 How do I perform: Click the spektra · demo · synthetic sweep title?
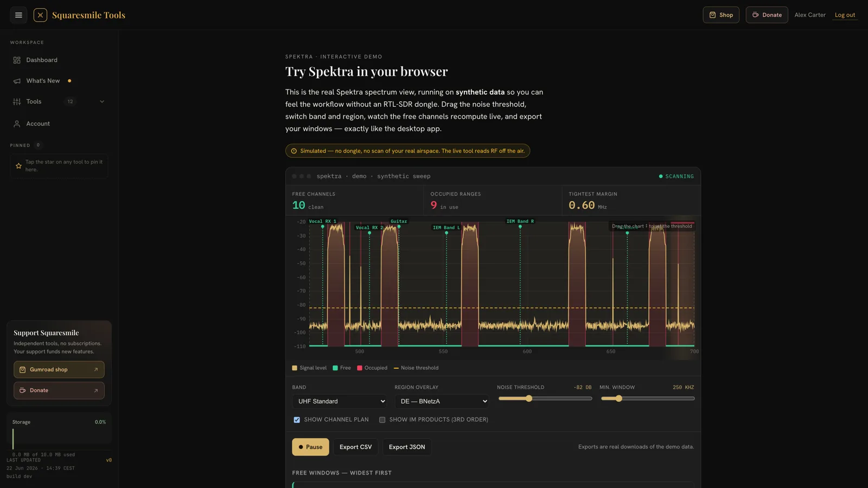pyautogui.click(x=373, y=176)
